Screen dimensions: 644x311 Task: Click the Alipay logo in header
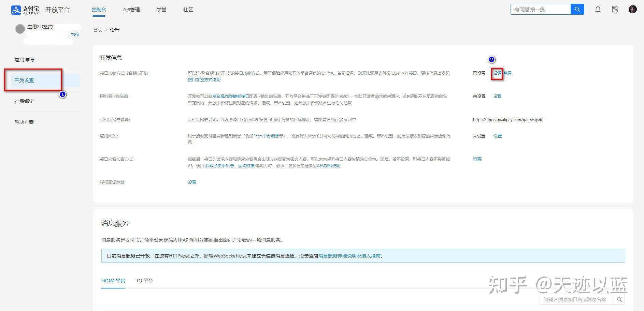pos(25,10)
